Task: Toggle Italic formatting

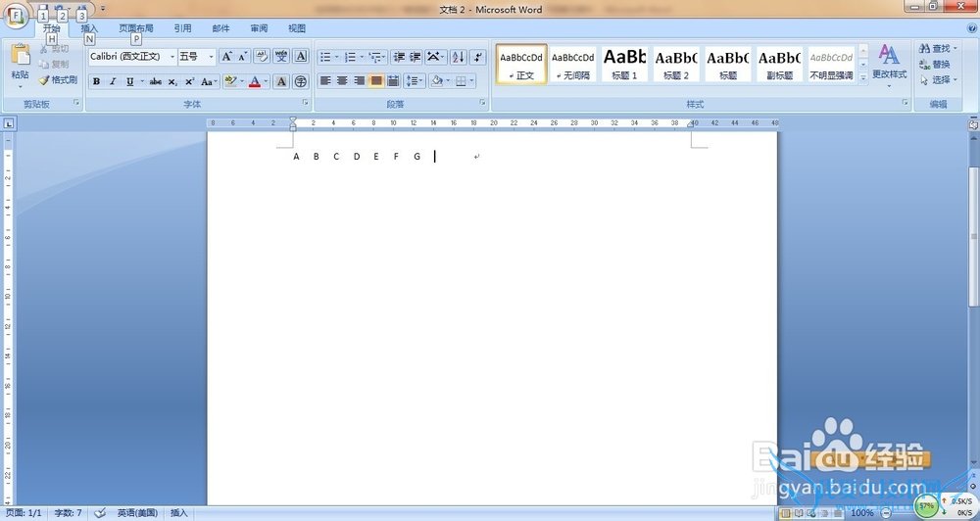Action: click(113, 82)
